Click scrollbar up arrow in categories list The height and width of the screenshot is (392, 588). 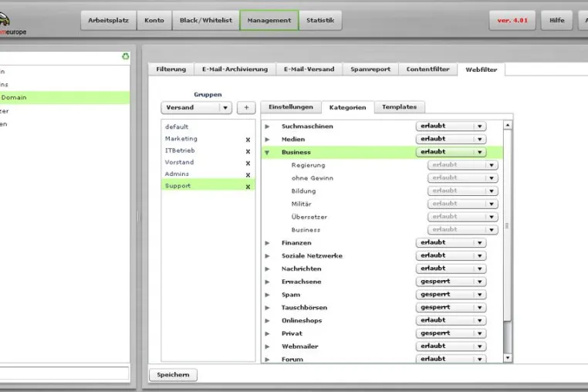pos(508,125)
